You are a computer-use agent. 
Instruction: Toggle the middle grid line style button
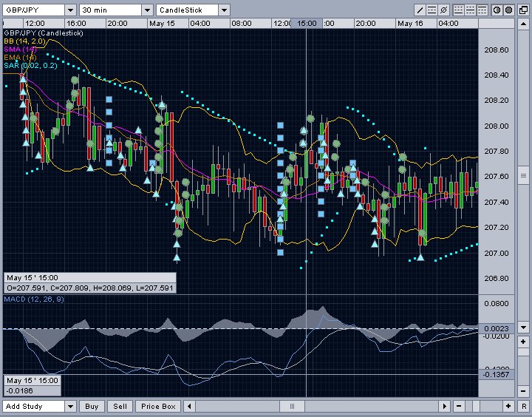point(470,10)
